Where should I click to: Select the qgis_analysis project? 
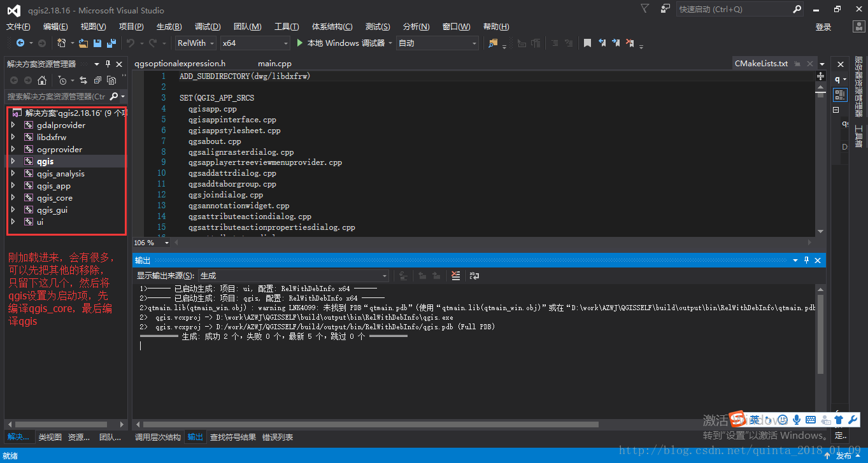pyautogui.click(x=60, y=174)
